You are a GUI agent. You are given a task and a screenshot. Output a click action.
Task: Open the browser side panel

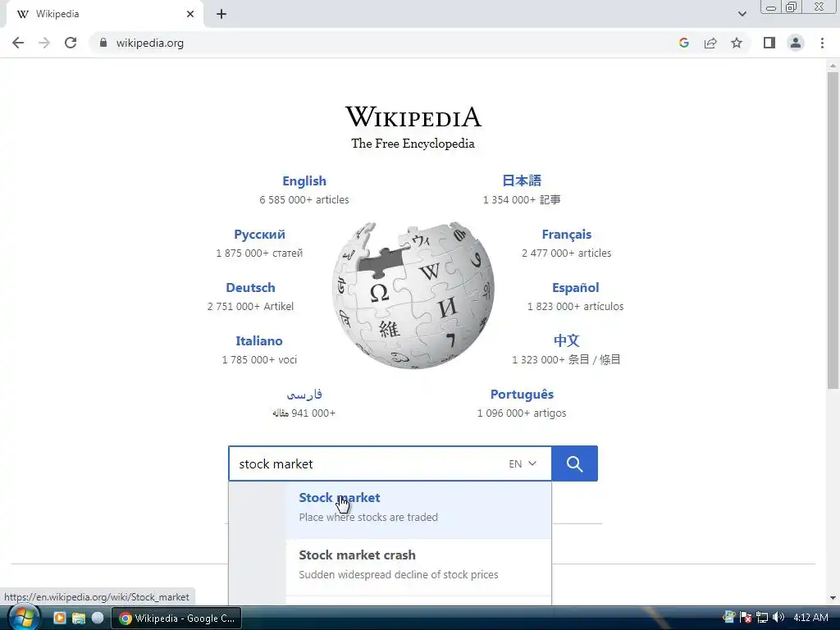pos(769,43)
